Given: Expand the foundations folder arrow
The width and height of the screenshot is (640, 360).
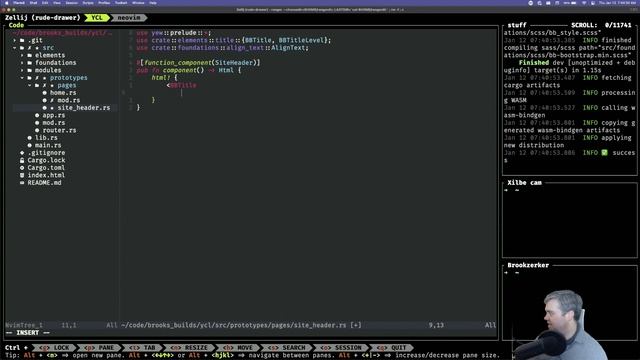Looking at the screenshot, I should coord(22,63).
